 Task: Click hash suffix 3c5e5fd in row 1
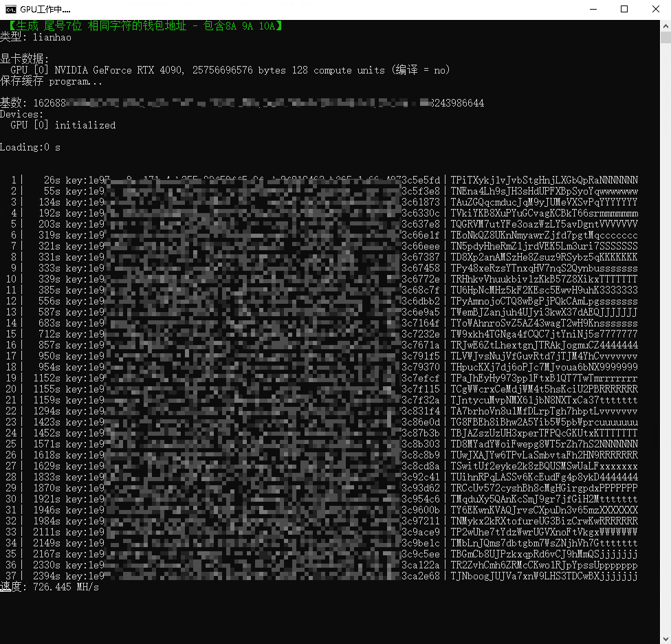coord(420,180)
